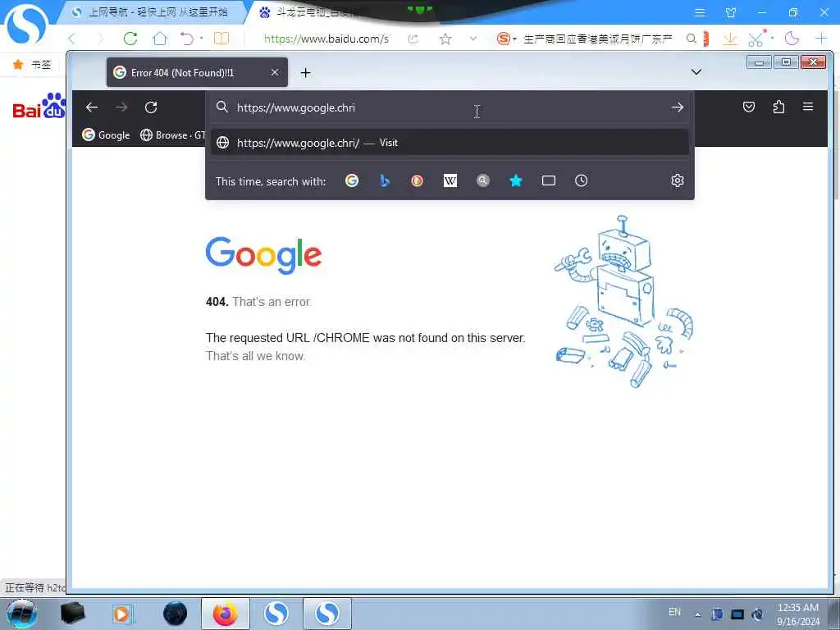Click Firefox icon in taskbar
Image resolution: width=840 pixels, height=630 pixels.
(225, 614)
